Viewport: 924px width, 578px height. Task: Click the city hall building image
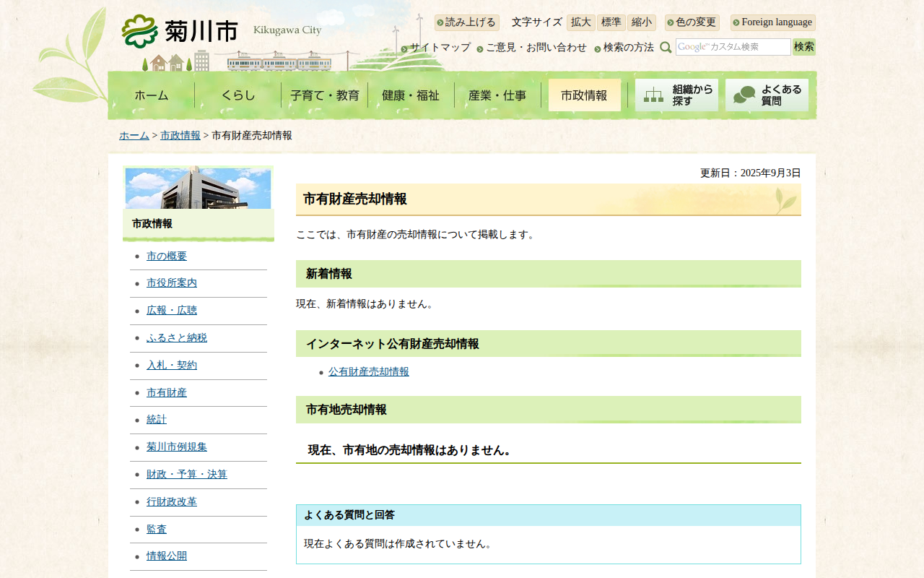(198, 188)
